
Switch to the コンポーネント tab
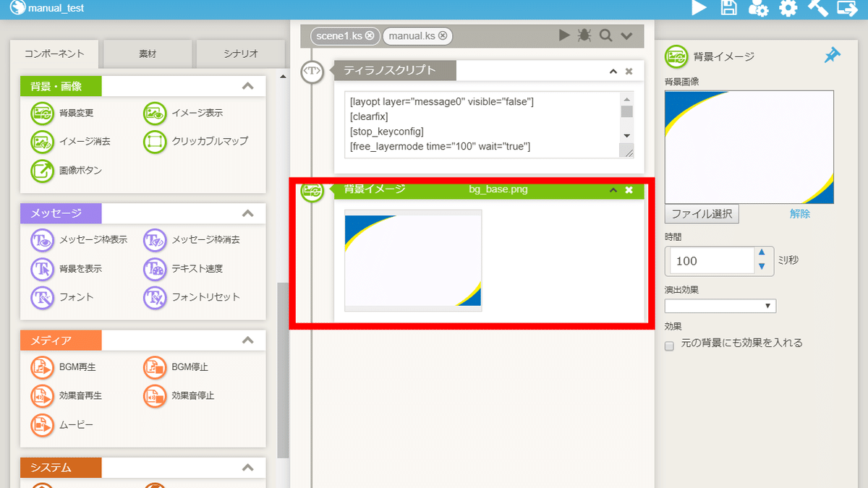coord(54,54)
